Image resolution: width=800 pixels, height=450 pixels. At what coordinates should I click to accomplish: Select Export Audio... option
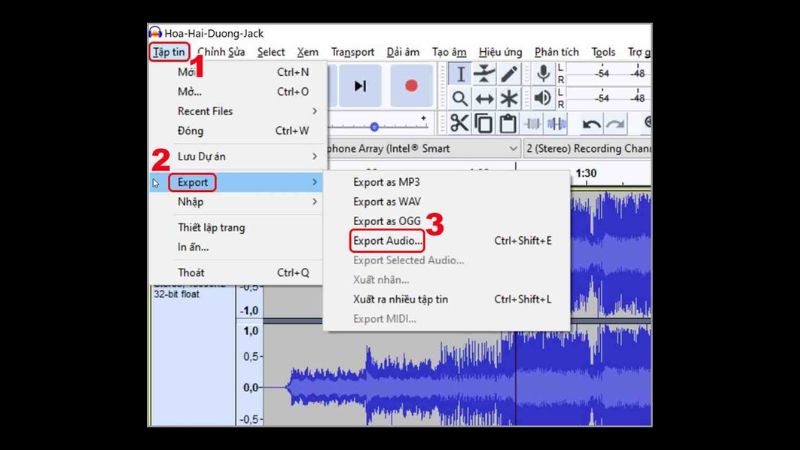tap(447, 240)
